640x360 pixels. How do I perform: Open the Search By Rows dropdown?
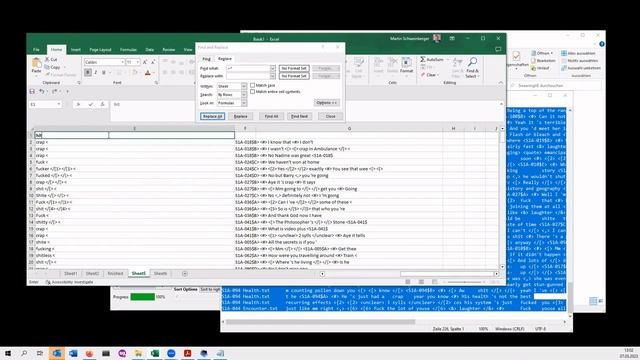click(244, 95)
